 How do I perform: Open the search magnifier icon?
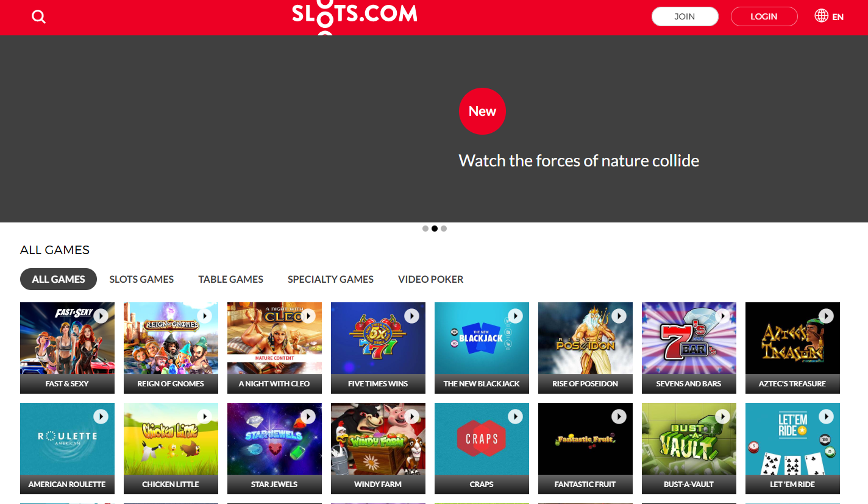[38, 17]
